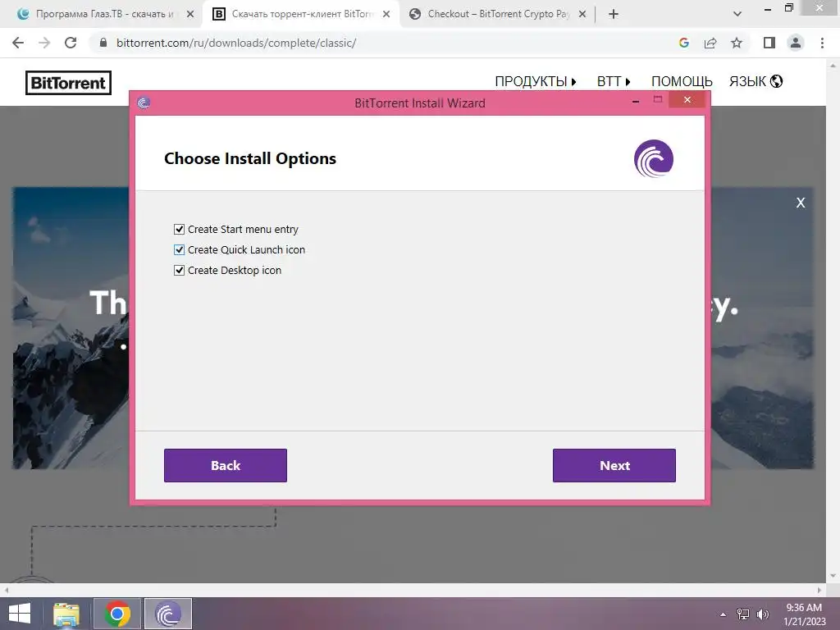Click wizard title bar BitTorrent icon
The width and height of the screenshot is (840, 630).
click(x=144, y=103)
